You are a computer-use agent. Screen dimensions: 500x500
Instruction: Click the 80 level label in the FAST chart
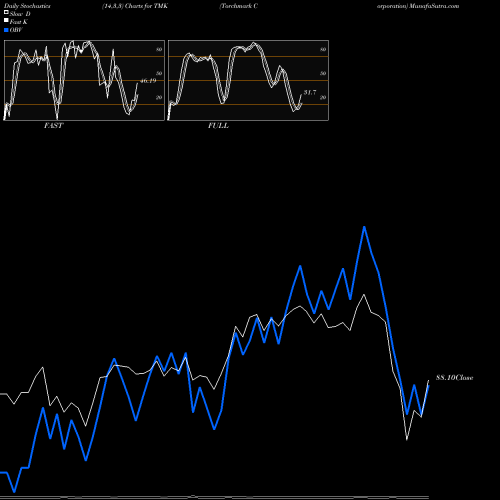point(159,49)
